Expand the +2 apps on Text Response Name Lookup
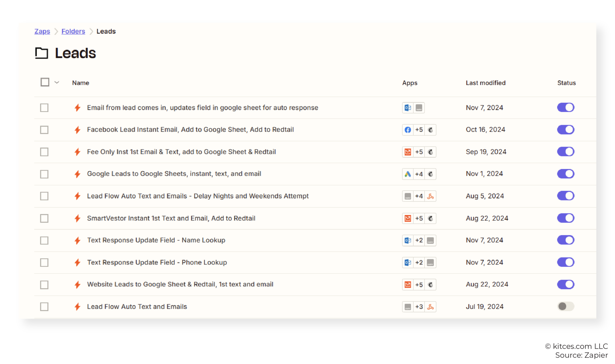Screen dimensions: 615x364 pyautogui.click(x=419, y=240)
